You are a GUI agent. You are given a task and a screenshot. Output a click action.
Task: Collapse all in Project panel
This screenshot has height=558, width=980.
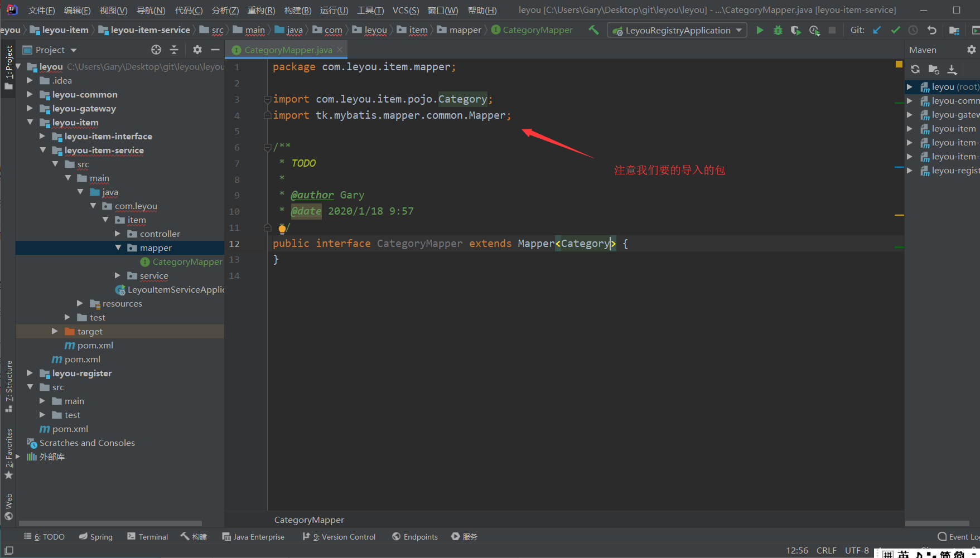[x=174, y=50]
